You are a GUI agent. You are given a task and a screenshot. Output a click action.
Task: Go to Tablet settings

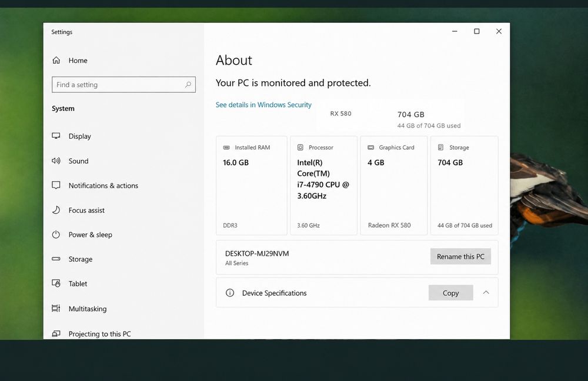click(x=78, y=284)
